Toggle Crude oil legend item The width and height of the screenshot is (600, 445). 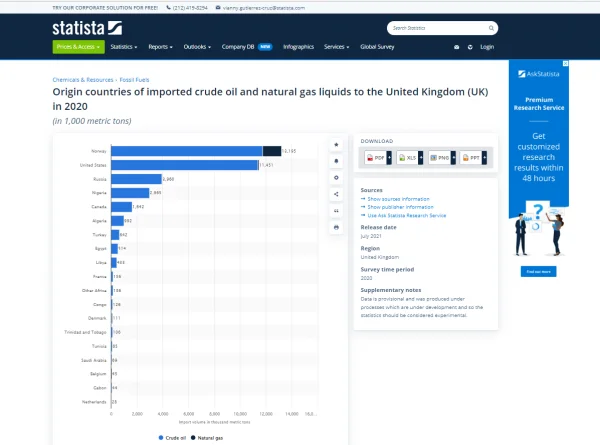[x=172, y=438]
